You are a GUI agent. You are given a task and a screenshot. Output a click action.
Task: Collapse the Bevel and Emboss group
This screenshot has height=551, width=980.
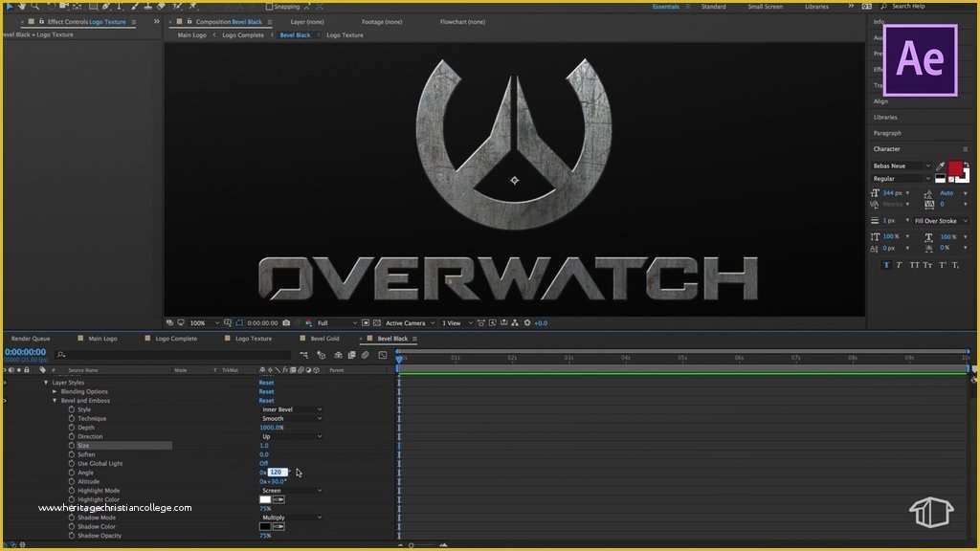click(x=55, y=401)
